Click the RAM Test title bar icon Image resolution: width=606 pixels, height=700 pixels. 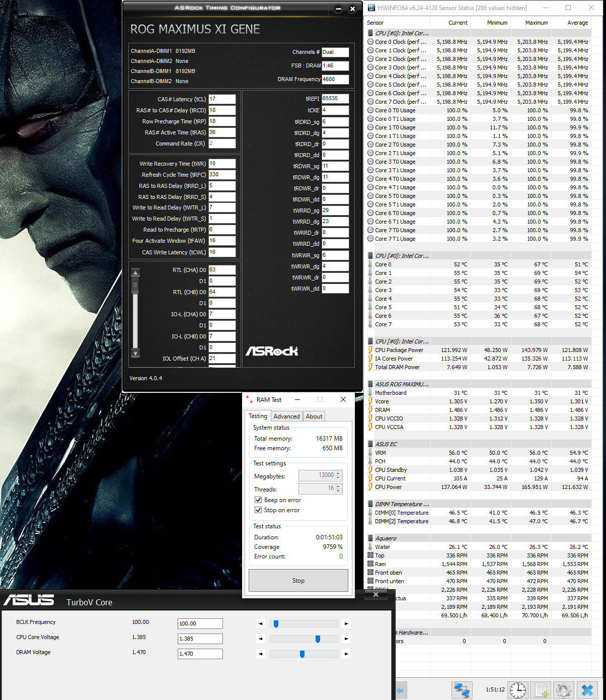click(249, 399)
